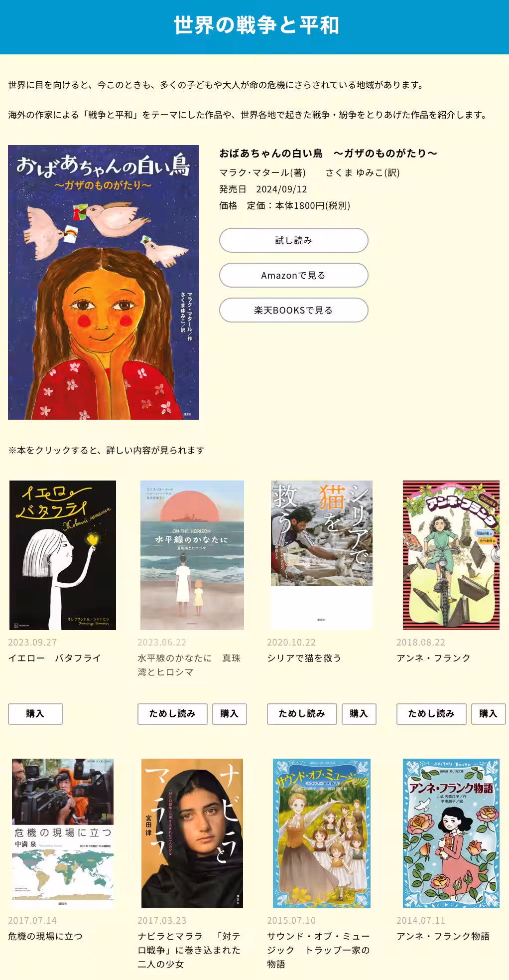
Task: Open the おばあちゃんの白い鳥 cover image
Action: 104,282
